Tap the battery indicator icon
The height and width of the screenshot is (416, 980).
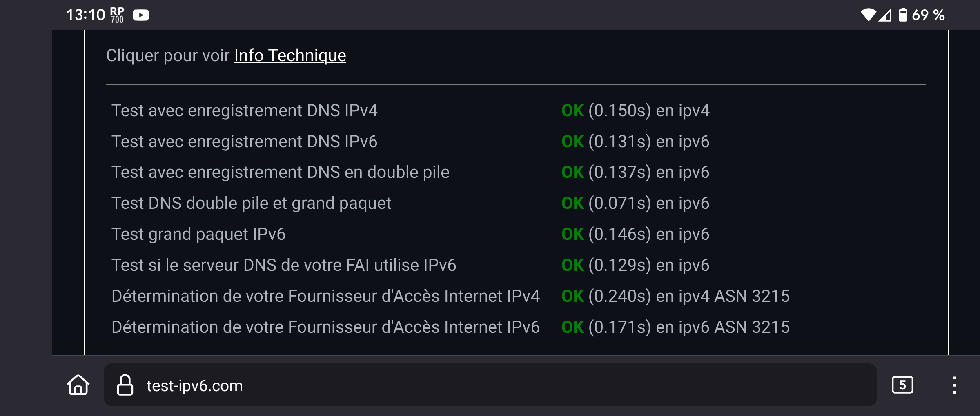(x=903, y=15)
